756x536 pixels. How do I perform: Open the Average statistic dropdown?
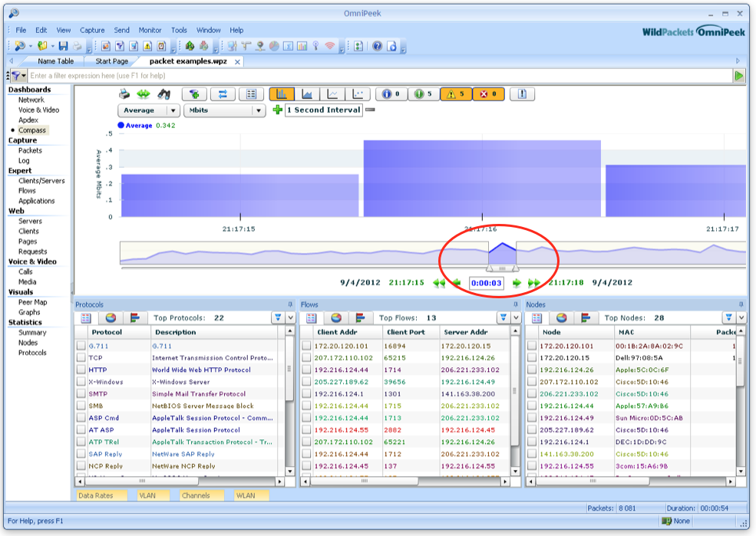[149, 110]
